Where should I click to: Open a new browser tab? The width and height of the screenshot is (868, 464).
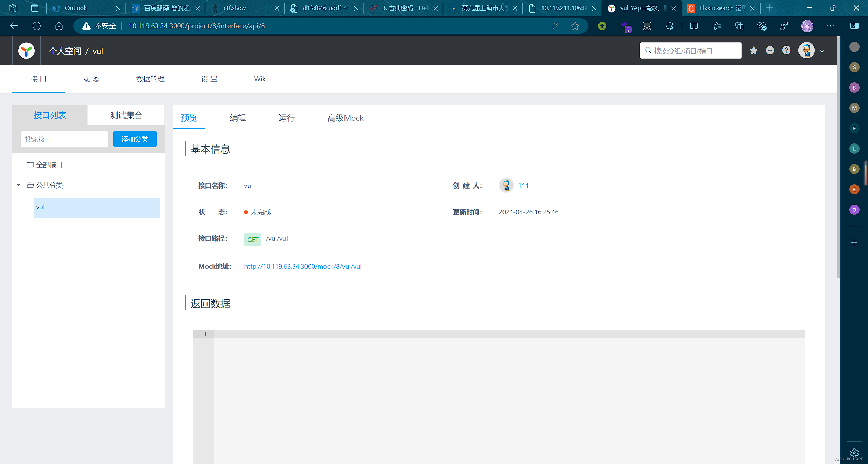[x=769, y=8]
